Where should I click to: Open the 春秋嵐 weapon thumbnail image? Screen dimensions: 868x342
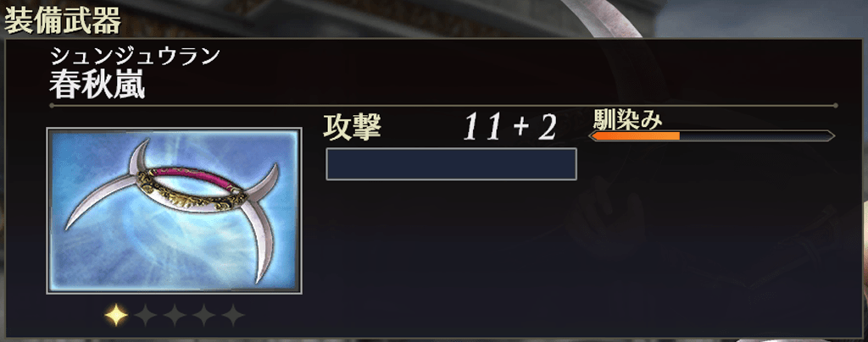click(174, 211)
